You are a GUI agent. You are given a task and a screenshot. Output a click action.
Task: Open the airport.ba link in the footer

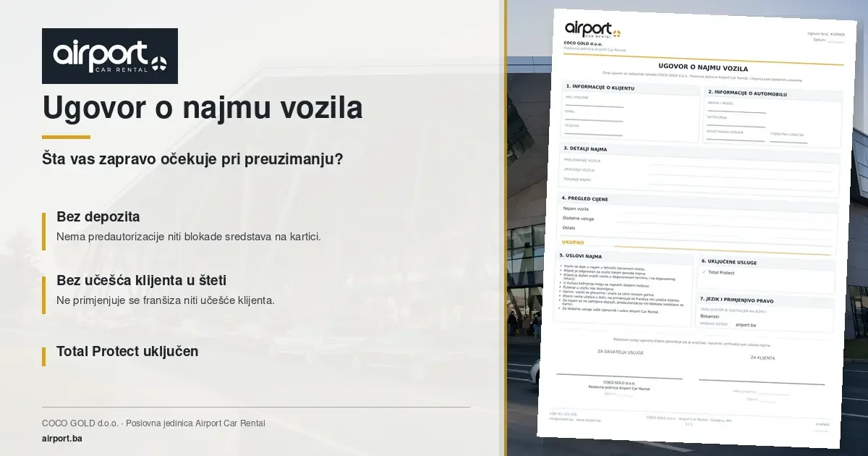62,439
